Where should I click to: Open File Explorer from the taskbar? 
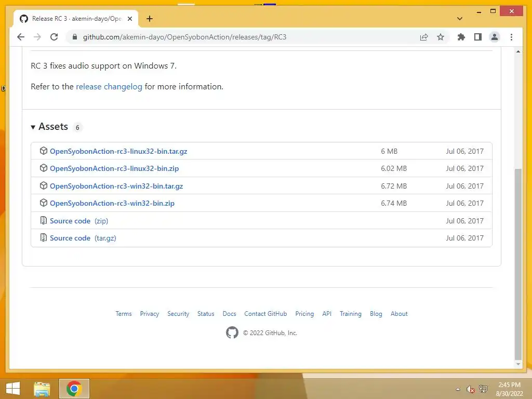coord(42,389)
